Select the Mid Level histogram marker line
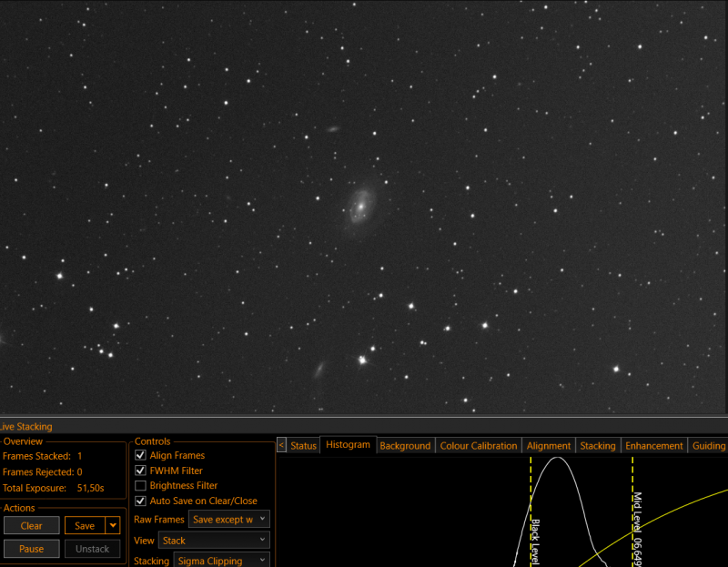The height and width of the screenshot is (567, 728). 632,511
